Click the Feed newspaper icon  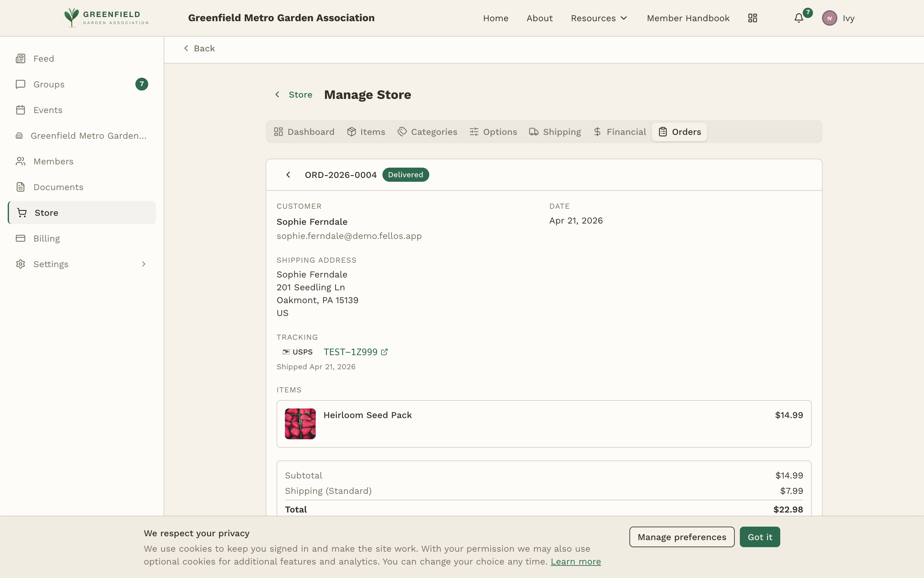coord(21,58)
